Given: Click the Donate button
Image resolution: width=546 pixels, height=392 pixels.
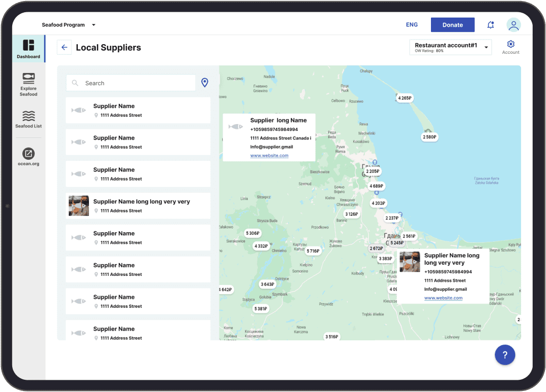Looking at the screenshot, I should 452,25.
